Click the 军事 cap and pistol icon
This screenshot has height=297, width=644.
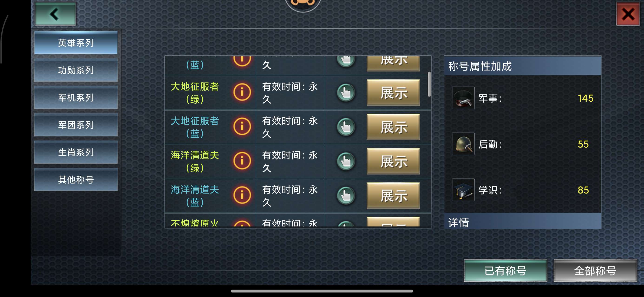tap(463, 98)
